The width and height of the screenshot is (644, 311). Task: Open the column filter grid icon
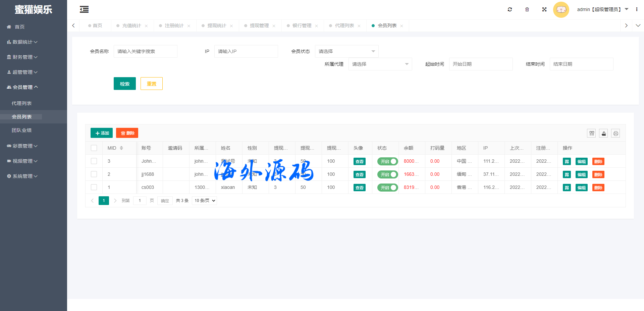point(592,134)
